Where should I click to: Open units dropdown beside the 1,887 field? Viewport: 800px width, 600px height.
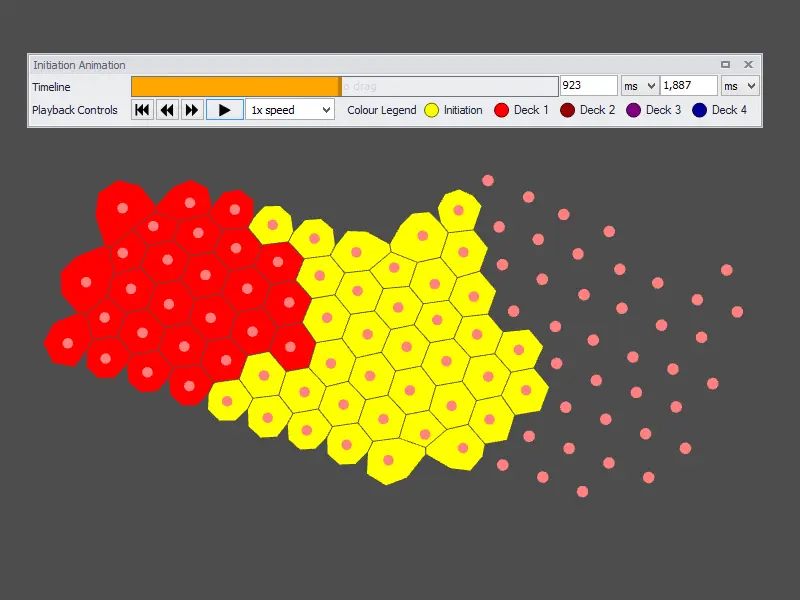click(x=740, y=86)
